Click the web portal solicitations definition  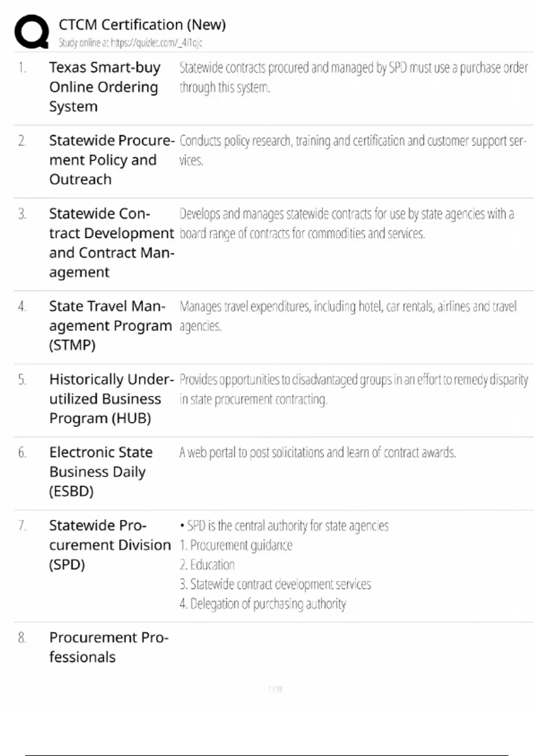click(317, 453)
